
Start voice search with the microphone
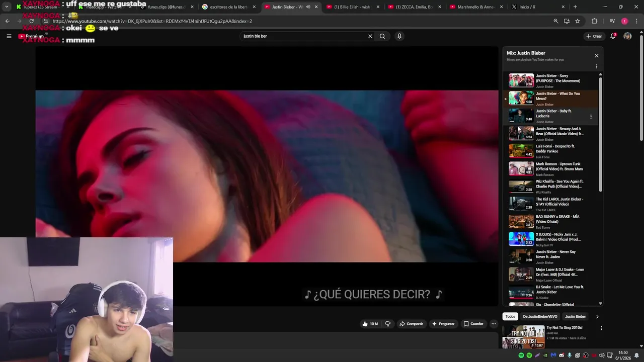(x=399, y=36)
